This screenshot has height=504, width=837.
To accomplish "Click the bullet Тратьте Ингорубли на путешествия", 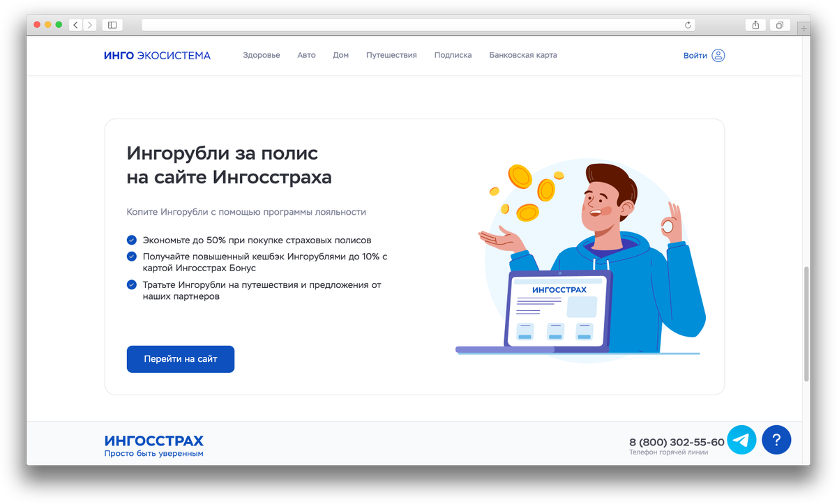I will point(262,291).
